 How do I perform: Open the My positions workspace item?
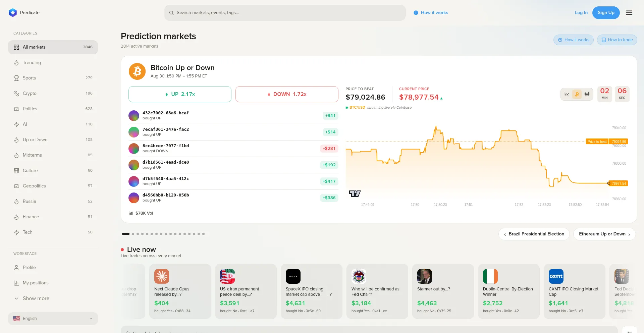53,283
